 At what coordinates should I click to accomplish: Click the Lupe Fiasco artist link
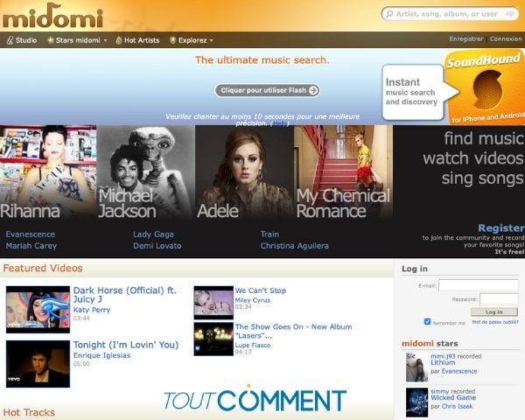(x=253, y=345)
